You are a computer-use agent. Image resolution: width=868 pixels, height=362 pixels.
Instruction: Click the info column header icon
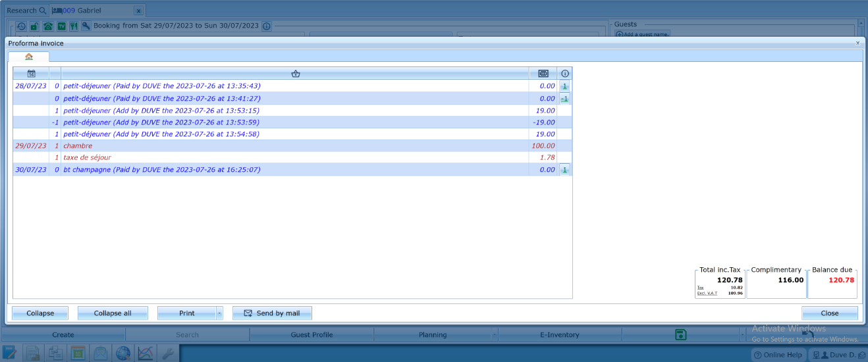click(x=565, y=74)
